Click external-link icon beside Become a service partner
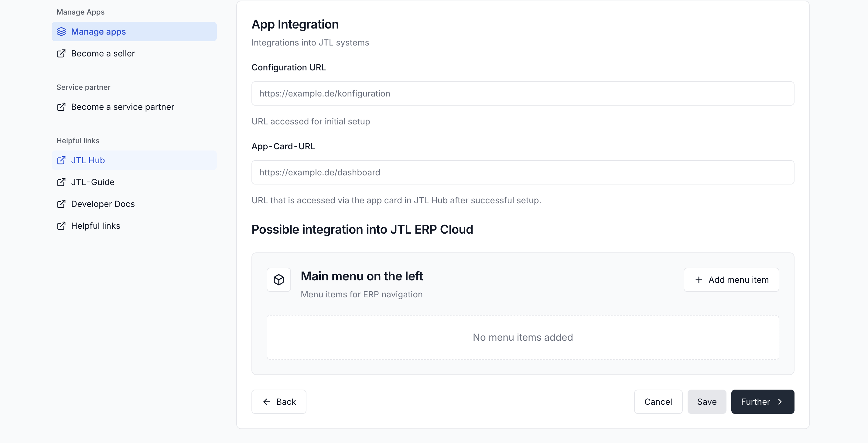This screenshot has height=443, width=868. [61, 107]
